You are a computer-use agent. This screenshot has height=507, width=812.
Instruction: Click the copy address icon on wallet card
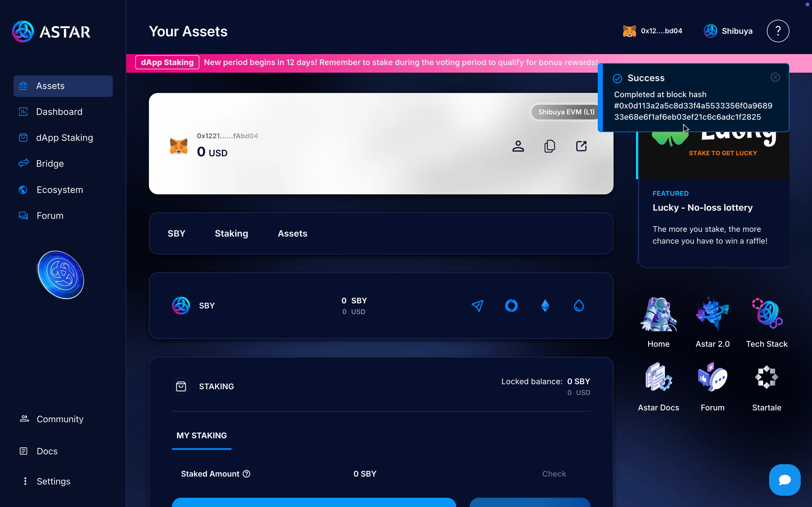(550, 146)
